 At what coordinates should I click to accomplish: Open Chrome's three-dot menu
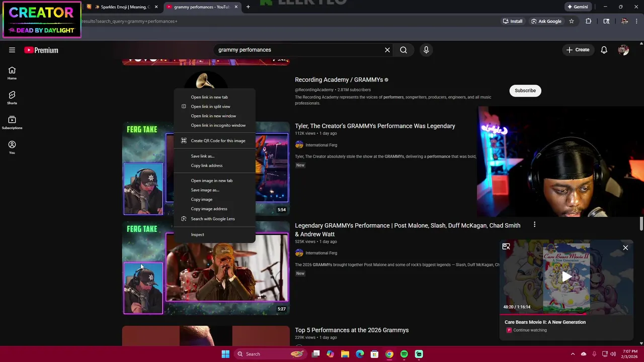[637, 21]
